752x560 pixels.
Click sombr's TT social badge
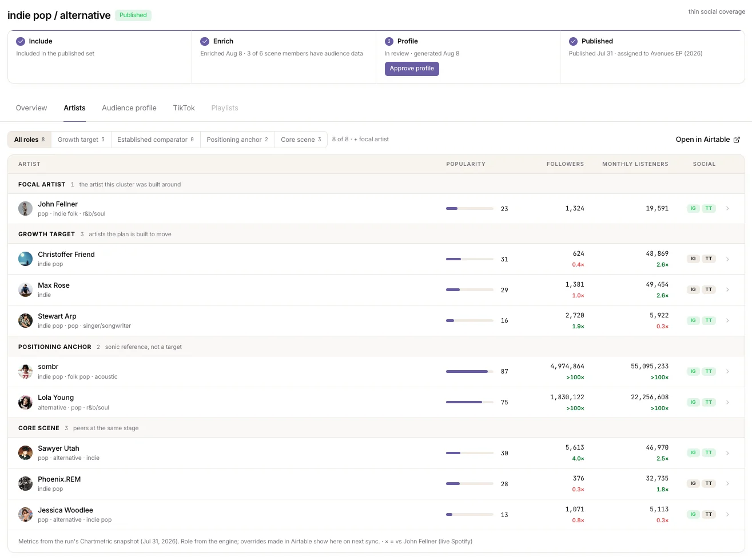(709, 372)
